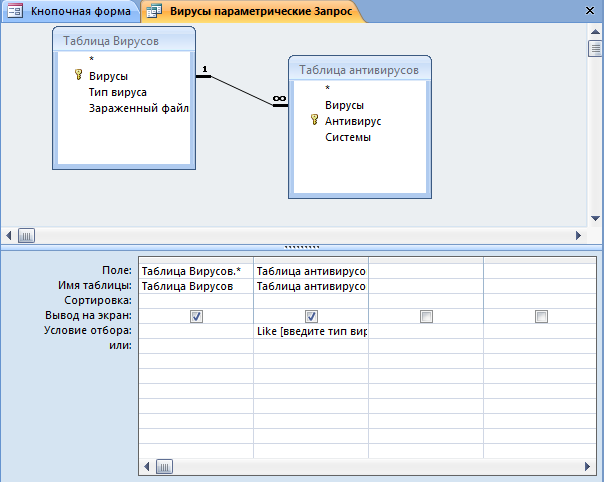Click the Таблица антивирусов title bar

359,70
